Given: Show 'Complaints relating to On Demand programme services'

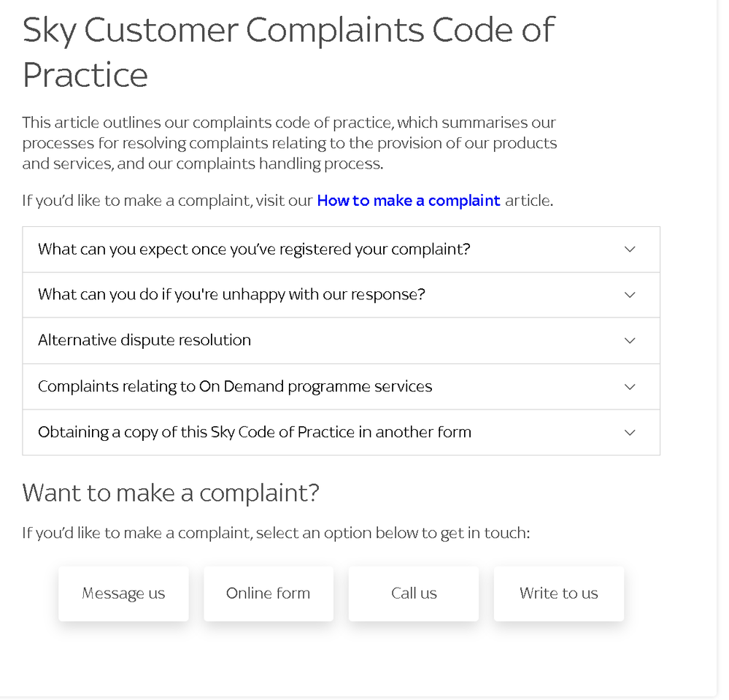Looking at the screenshot, I should pyautogui.click(x=235, y=386).
